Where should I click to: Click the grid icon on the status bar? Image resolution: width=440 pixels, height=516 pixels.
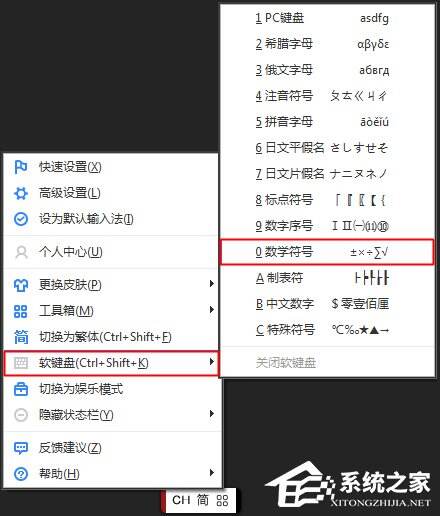pyautogui.click(x=222, y=500)
